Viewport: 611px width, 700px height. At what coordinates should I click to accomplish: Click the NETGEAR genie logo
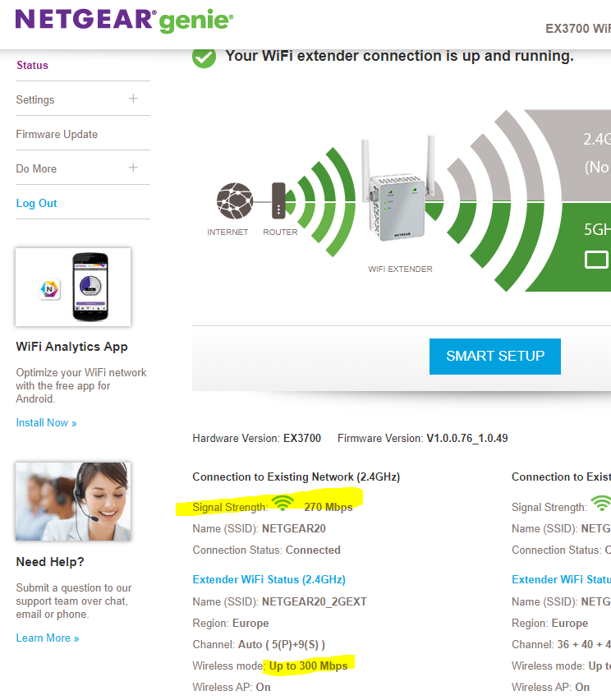(x=124, y=21)
